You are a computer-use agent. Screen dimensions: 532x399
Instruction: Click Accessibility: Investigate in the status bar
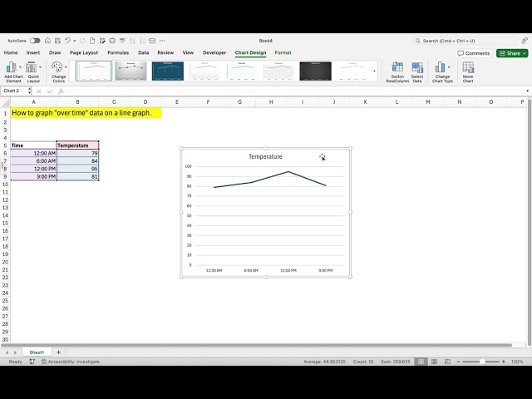pyautogui.click(x=71, y=362)
